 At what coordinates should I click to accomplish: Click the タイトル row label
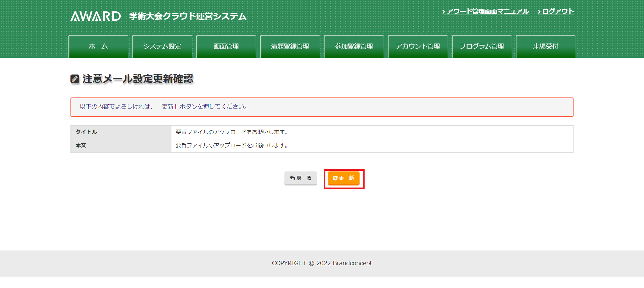click(x=121, y=132)
